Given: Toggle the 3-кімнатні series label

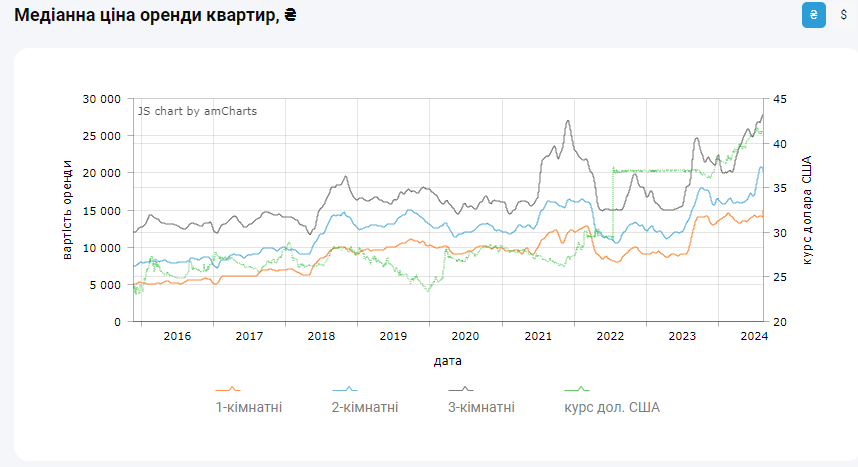Looking at the screenshot, I should 482,408.
